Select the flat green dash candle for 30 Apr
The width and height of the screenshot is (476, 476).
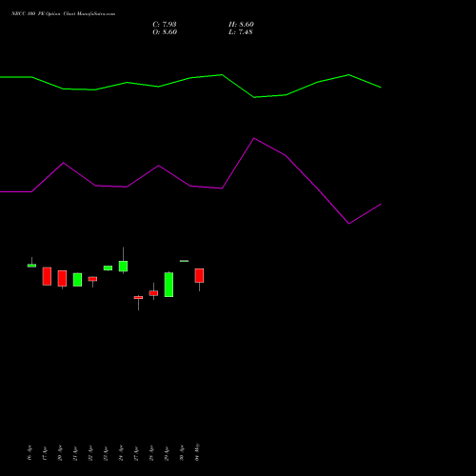[x=184, y=261]
